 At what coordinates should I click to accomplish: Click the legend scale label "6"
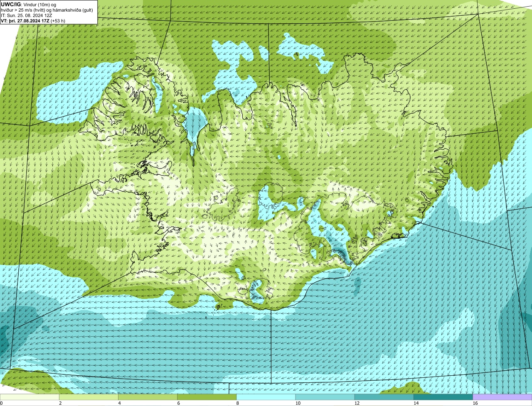coord(178,403)
